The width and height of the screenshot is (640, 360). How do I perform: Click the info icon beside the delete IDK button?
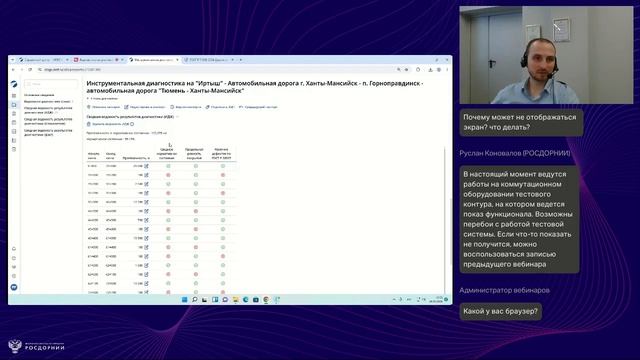coord(132,124)
